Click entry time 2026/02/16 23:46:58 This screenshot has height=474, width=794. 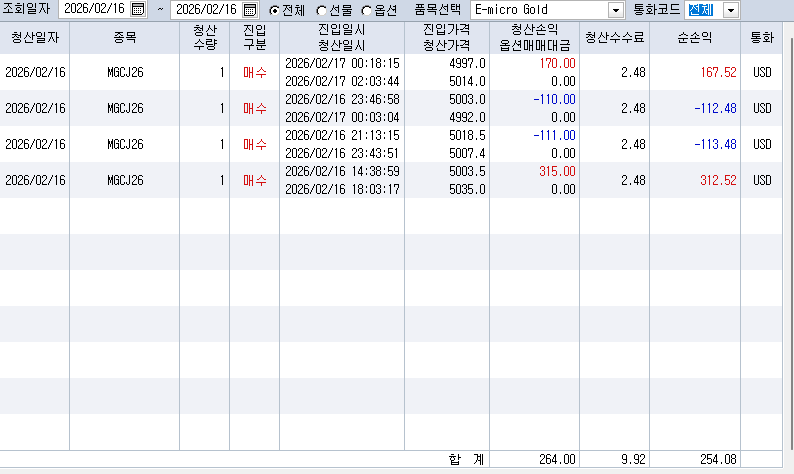pos(342,99)
